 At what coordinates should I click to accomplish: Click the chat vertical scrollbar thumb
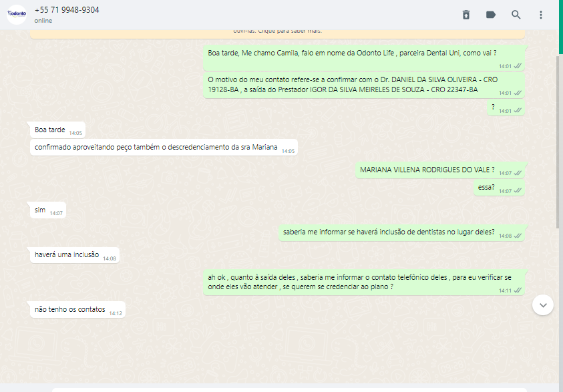click(557, 142)
